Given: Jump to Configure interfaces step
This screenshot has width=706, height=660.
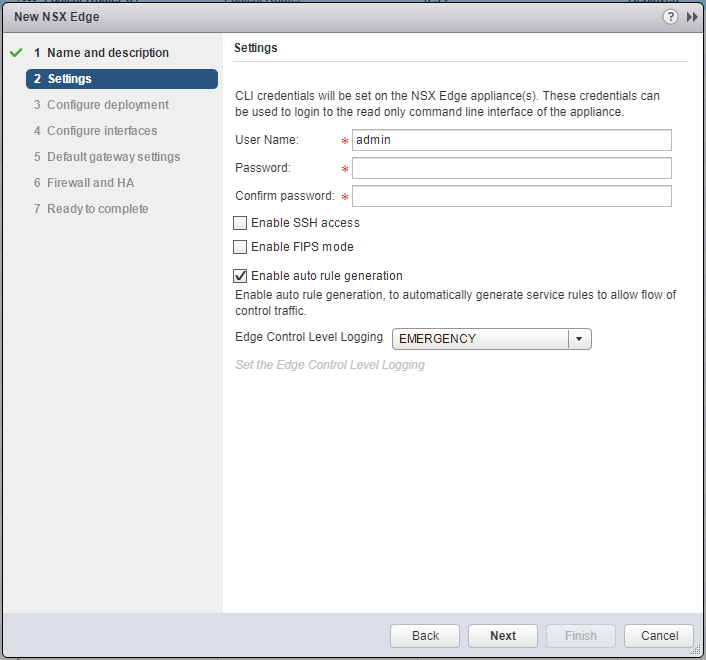Looking at the screenshot, I should click(x=102, y=131).
